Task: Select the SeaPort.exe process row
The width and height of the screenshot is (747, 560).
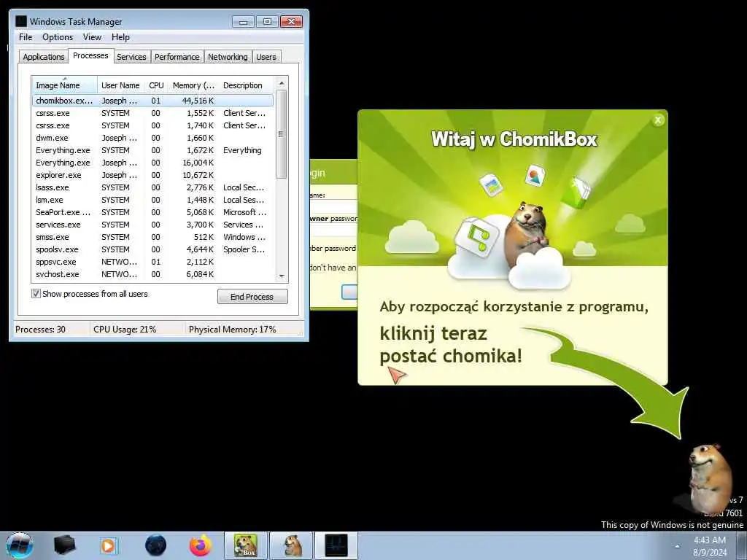Action: coord(153,212)
